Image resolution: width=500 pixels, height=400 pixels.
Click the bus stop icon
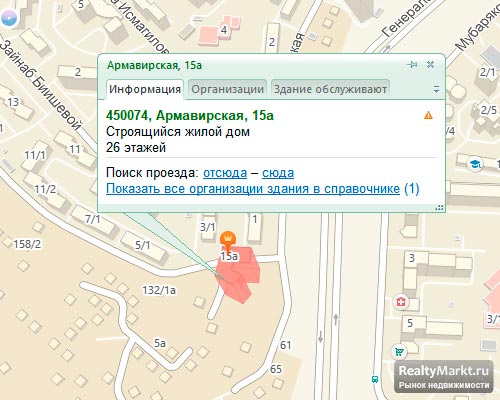tap(375, 379)
